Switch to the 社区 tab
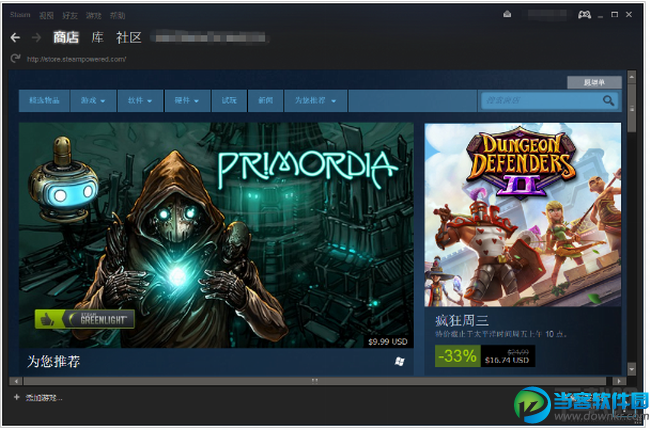 129,37
